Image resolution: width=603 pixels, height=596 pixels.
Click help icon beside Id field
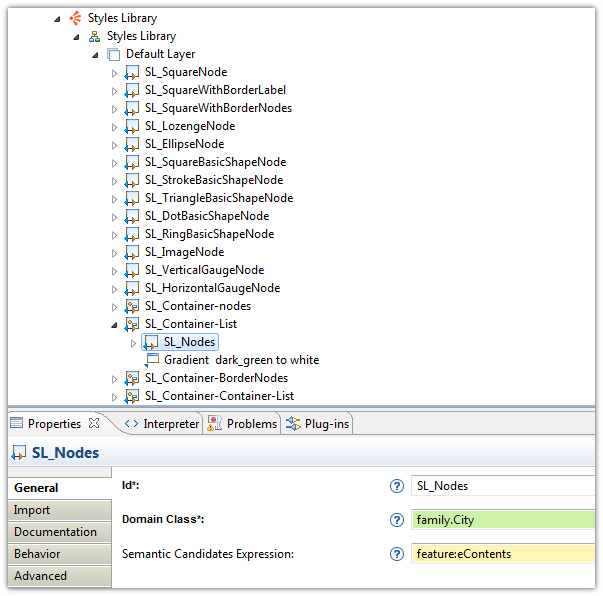[x=397, y=486]
